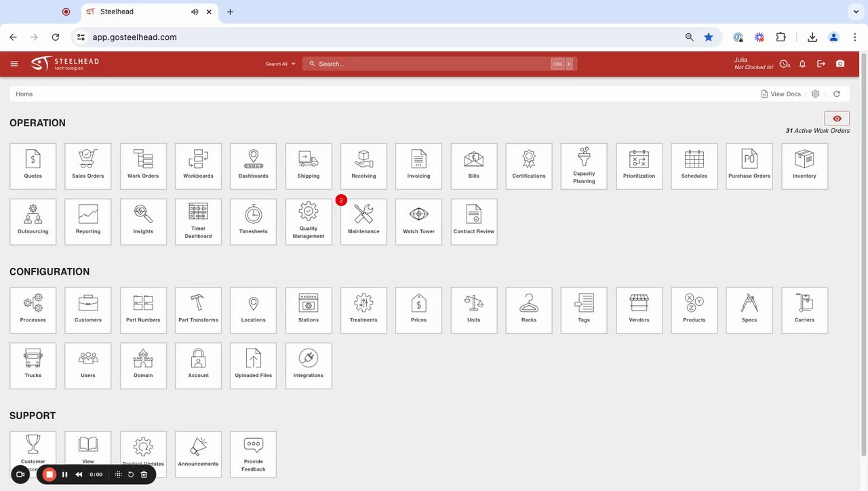Open the Users tile
This screenshot has height=491, width=868.
(88, 366)
